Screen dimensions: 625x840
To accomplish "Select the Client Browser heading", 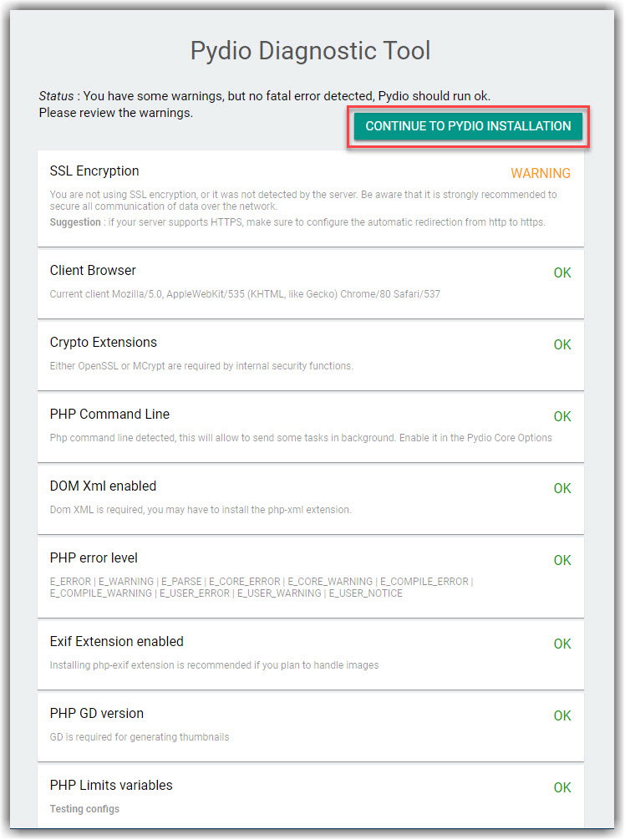I will [x=93, y=271].
